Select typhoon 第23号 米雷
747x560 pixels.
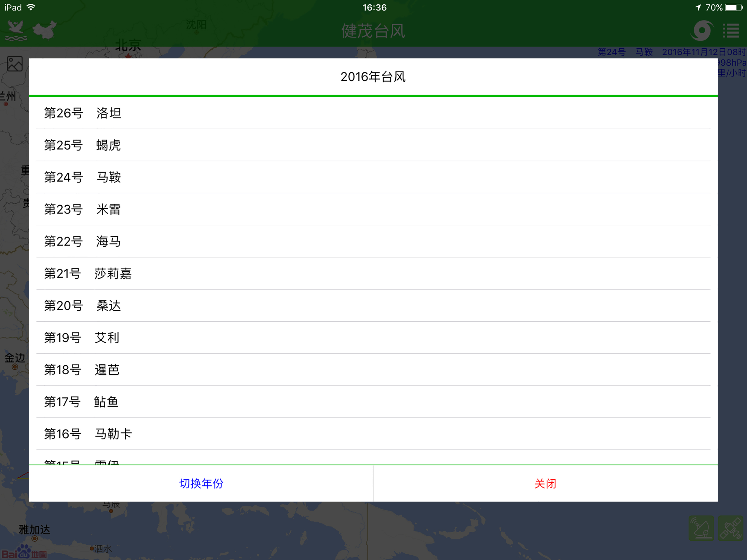pos(373,209)
